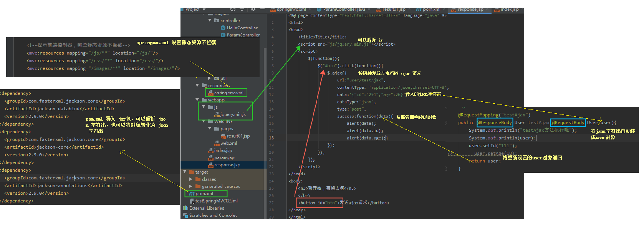Screen dimensions: 644x227
Task: Open HelloController in project tree
Action: 242,28
